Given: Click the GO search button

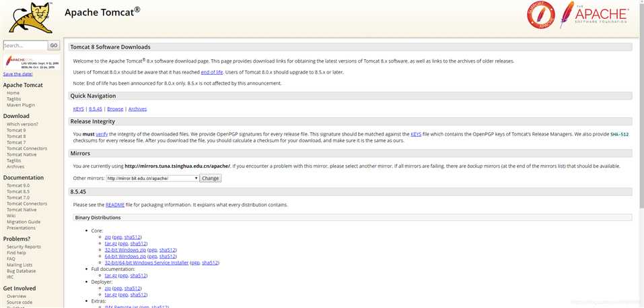Looking at the screenshot, I should (x=54, y=46).
